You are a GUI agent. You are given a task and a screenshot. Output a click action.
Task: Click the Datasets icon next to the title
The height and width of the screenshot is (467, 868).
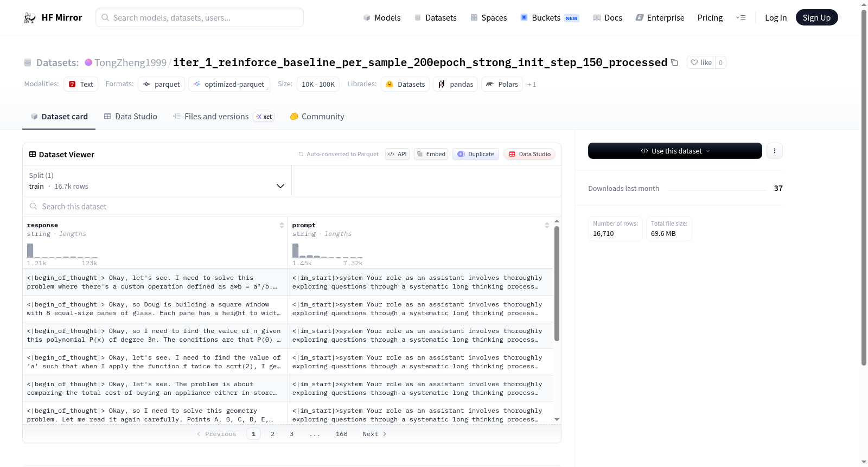pos(28,63)
